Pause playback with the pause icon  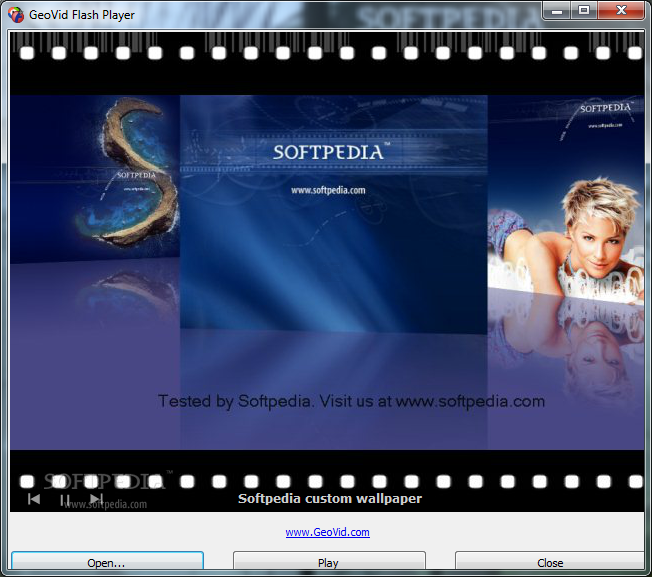65,500
